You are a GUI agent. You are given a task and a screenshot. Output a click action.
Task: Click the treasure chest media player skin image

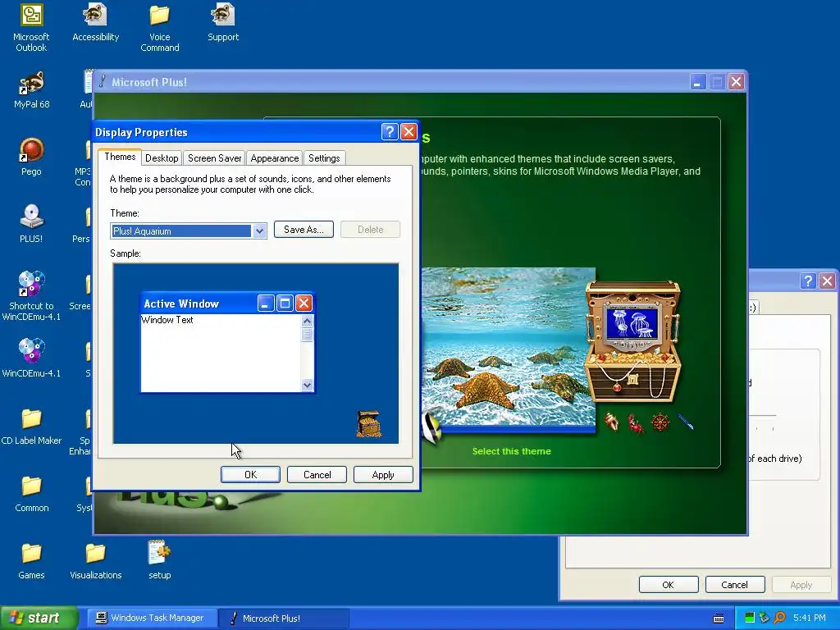[633, 342]
